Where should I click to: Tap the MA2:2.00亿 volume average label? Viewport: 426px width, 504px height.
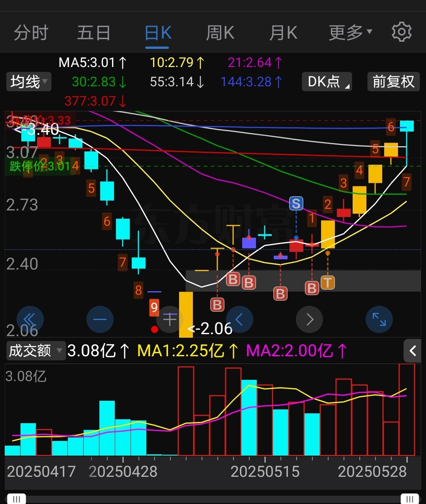[x=297, y=351]
